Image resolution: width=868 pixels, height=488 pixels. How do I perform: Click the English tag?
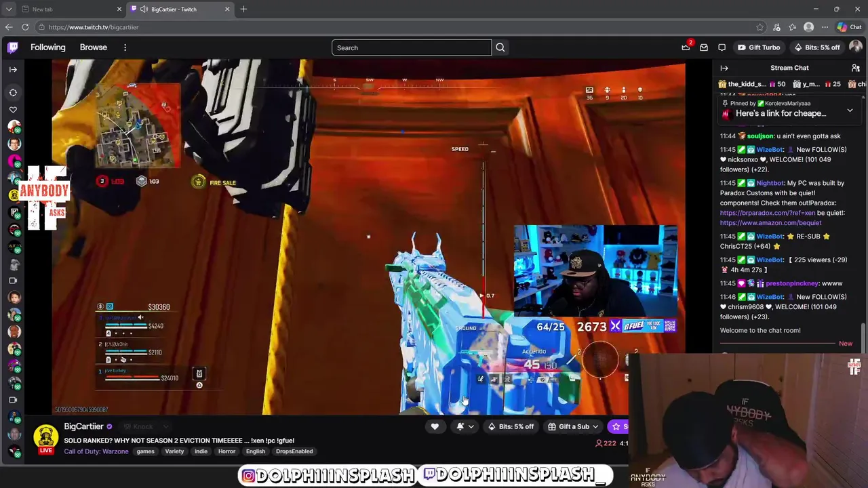click(x=256, y=451)
